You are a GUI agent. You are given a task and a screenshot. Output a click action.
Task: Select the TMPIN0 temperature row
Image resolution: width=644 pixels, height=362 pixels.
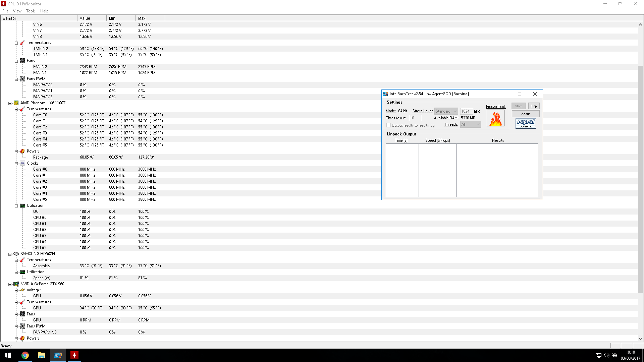pos(319,49)
